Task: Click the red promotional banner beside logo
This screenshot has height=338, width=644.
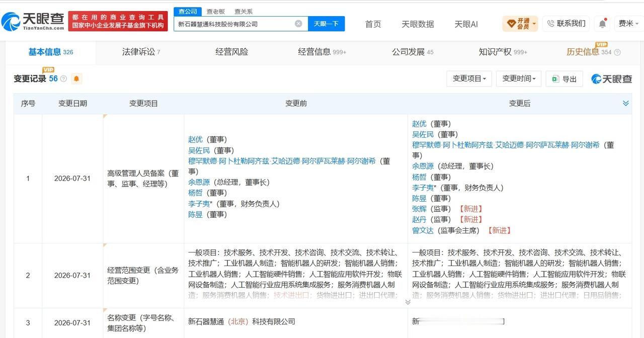Action: [118, 21]
